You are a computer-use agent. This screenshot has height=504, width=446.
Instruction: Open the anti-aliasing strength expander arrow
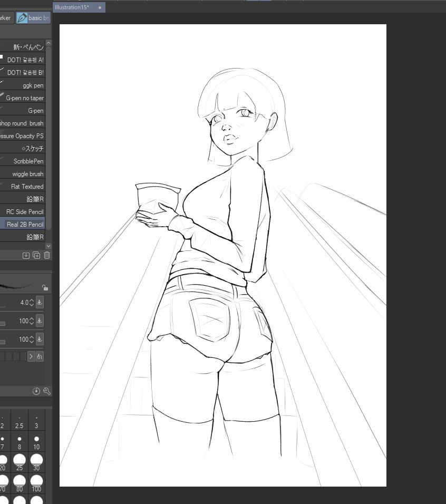[x=31, y=356]
